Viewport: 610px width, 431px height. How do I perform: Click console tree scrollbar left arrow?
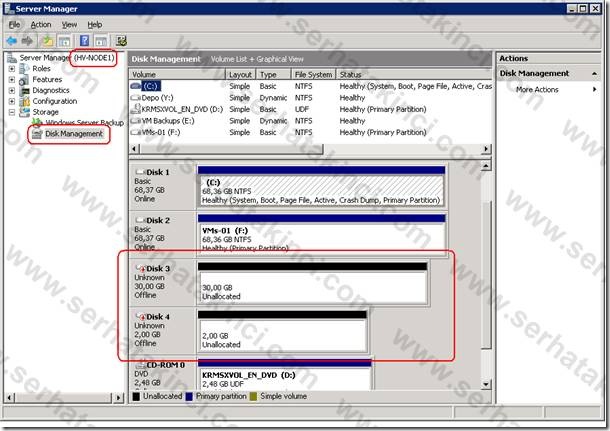9,398
